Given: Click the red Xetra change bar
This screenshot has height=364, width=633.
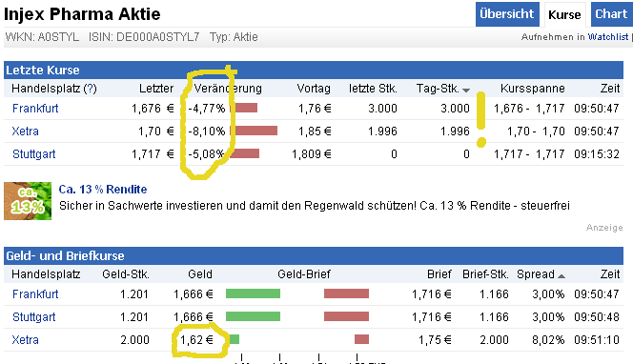Looking at the screenshot, I should click(x=254, y=131).
